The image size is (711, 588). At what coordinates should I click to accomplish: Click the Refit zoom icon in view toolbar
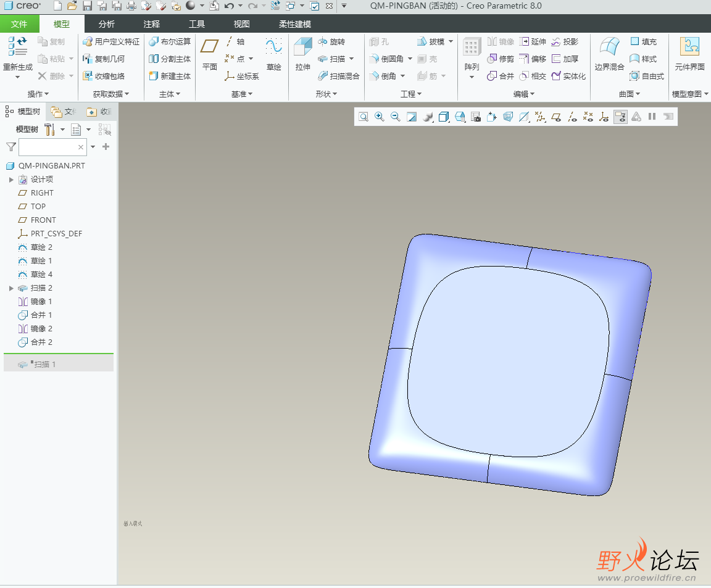coord(363,117)
